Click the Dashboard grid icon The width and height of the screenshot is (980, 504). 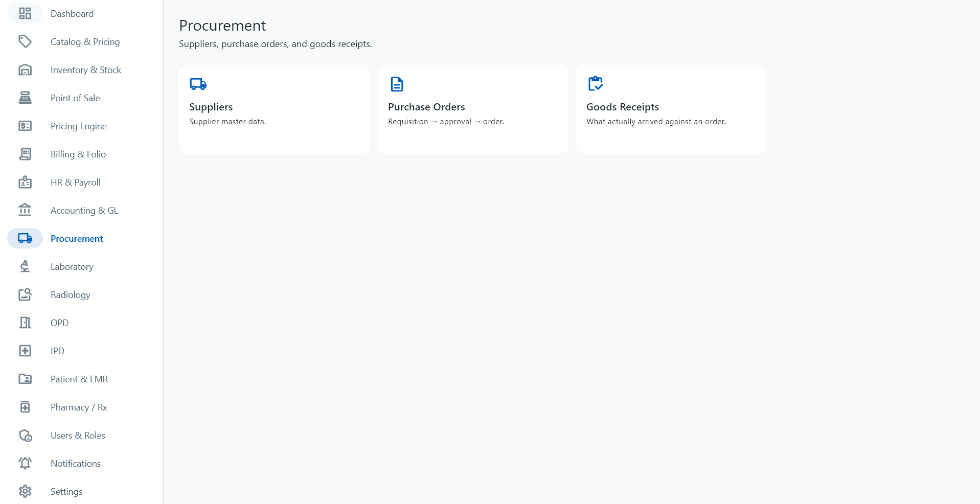25,13
